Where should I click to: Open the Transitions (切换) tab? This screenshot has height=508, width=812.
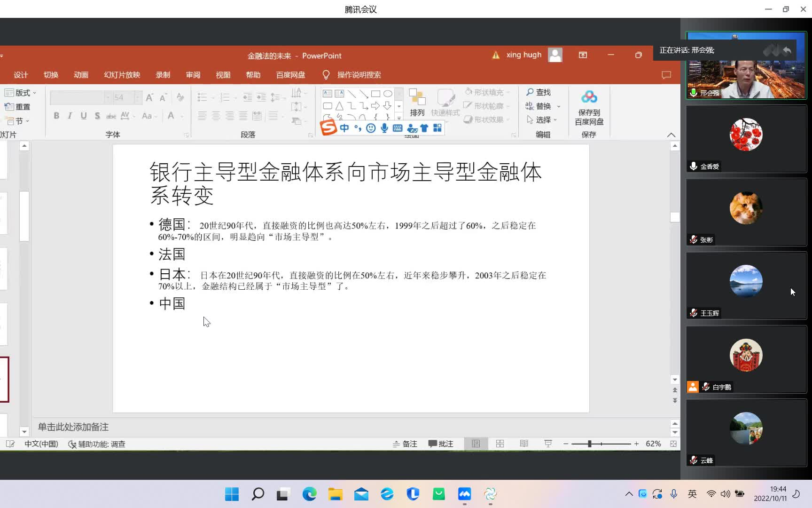51,75
